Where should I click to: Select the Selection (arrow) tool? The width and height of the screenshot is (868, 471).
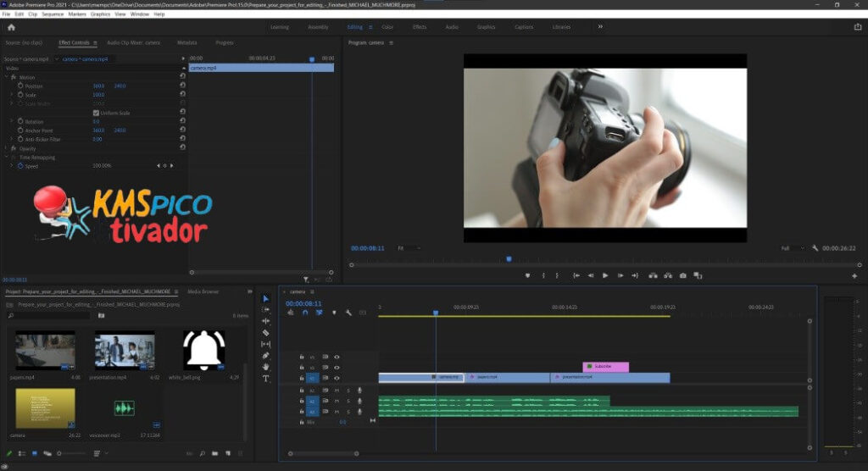click(x=265, y=299)
